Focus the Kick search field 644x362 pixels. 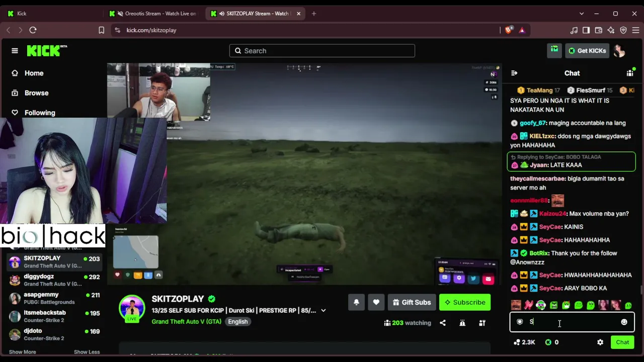point(322,51)
